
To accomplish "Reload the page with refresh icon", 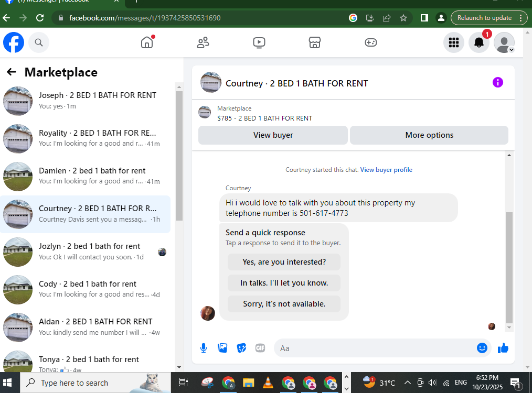I will point(40,18).
